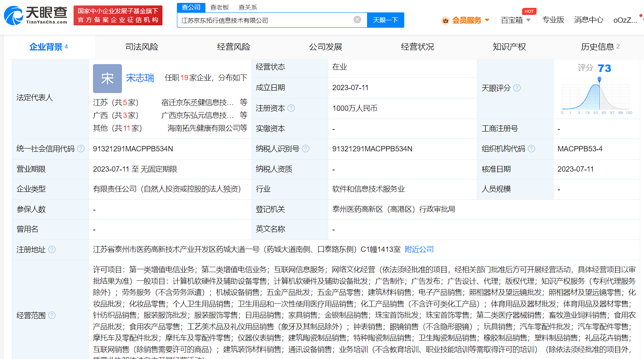Viewport: 644px width, 359px height.
Task: Expand the 百宝箱 dropdown
Action: (516, 20)
